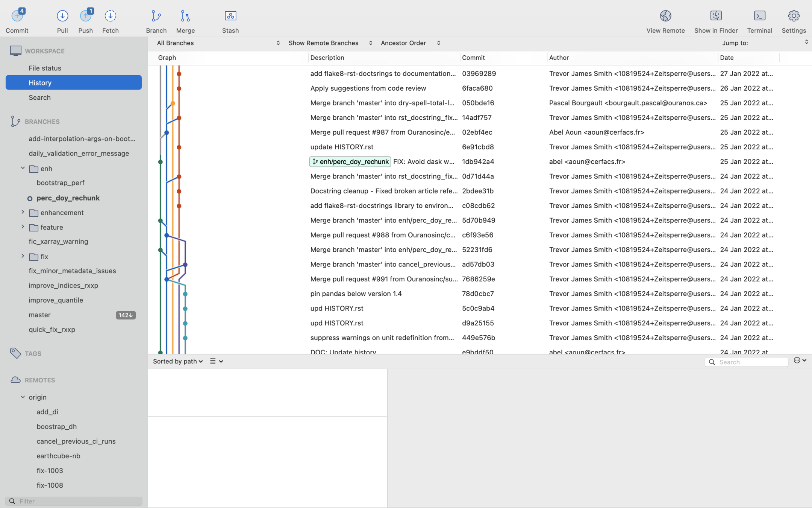Click the Commit toolbar icon
The image size is (812, 508).
click(x=17, y=16)
